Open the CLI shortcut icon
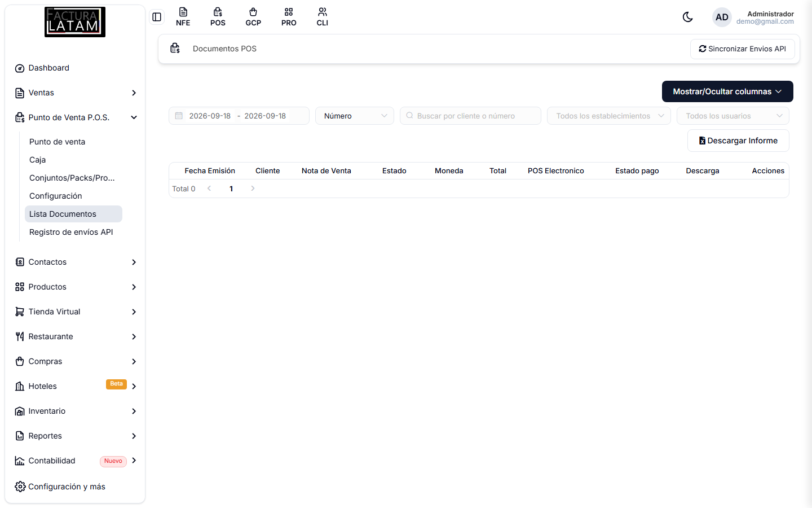This screenshot has height=508, width=812. coord(323,17)
